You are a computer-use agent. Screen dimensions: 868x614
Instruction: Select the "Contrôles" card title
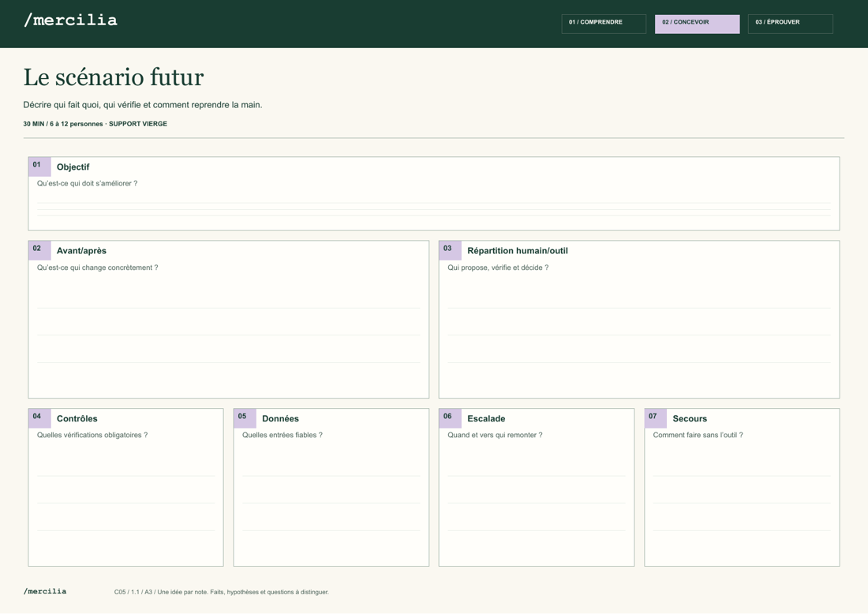tap(77, 418)
